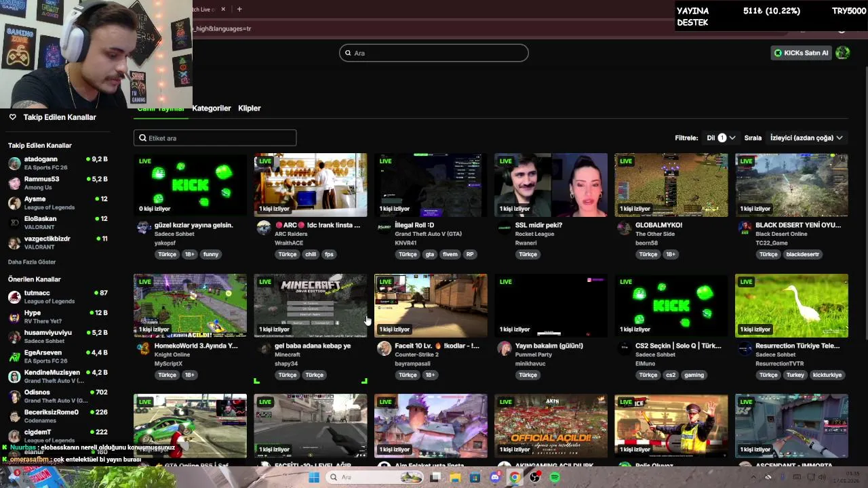Open the Resurrection Türkiye Tele... stream title
The image size is (868, 488).
tap(797, 346)
